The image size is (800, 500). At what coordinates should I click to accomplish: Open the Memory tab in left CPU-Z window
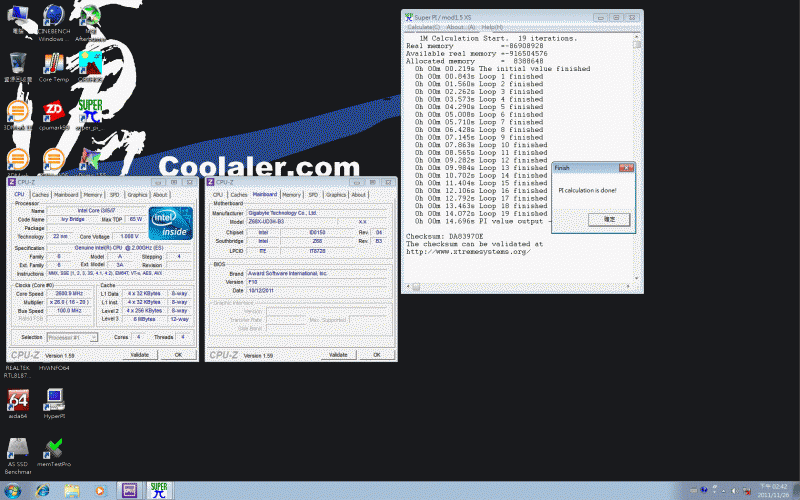pos(93,195)
